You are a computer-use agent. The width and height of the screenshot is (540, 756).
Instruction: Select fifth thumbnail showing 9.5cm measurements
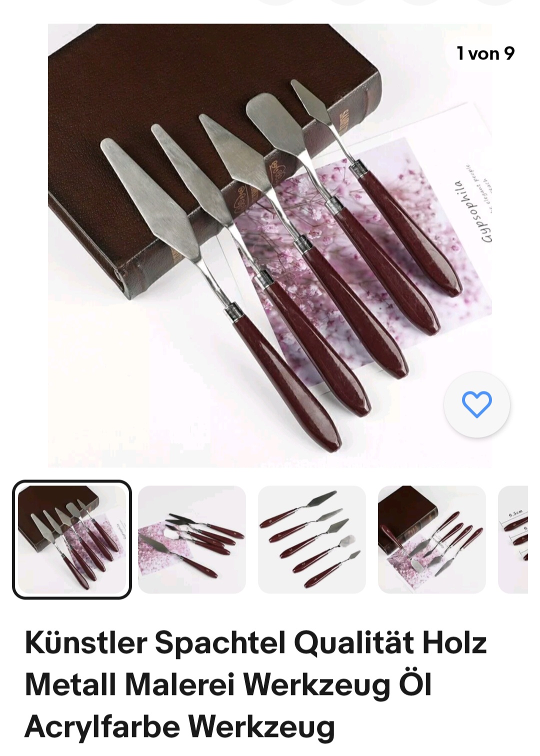pos(513,539)
